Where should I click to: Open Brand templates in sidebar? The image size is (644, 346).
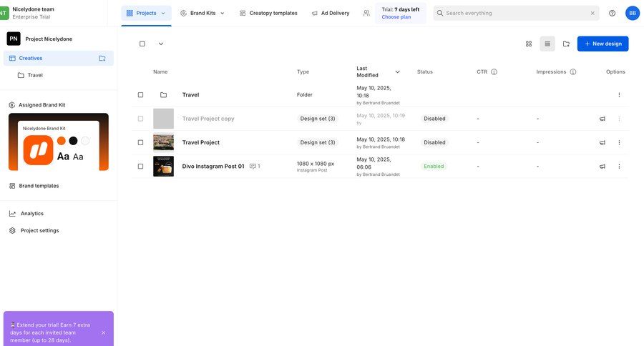[34, 186]
